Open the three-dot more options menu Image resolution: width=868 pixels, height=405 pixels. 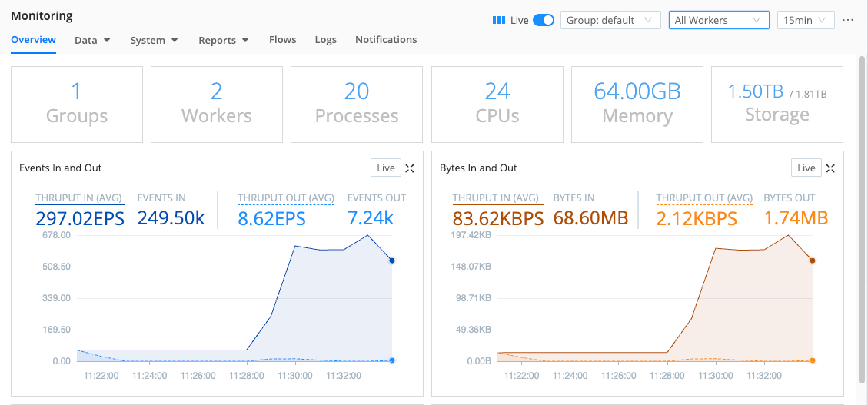(848, 20)
